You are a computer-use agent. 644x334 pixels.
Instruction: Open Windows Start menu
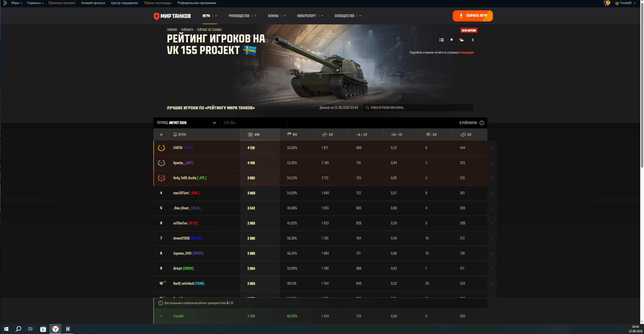pyautogui.click(x=6, y=329)
